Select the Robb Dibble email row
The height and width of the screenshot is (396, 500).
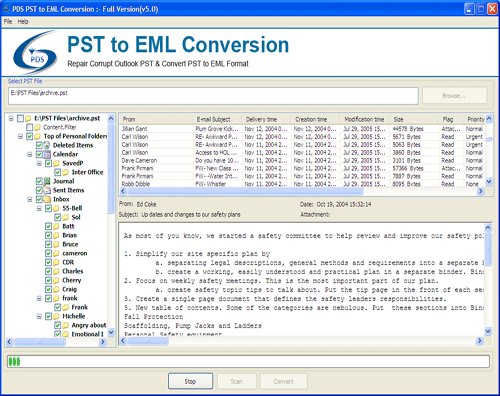302,184
